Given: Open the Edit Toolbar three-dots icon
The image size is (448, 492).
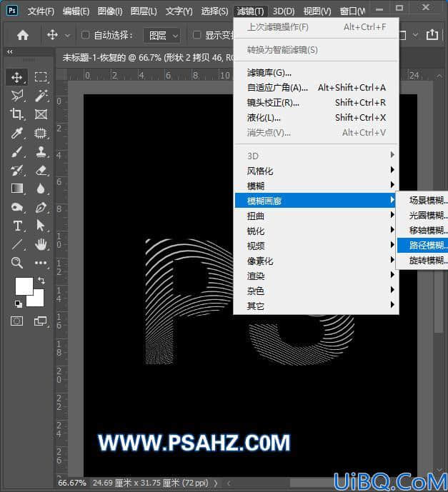Looking at the screenshot, I should [x=41, y=263].
